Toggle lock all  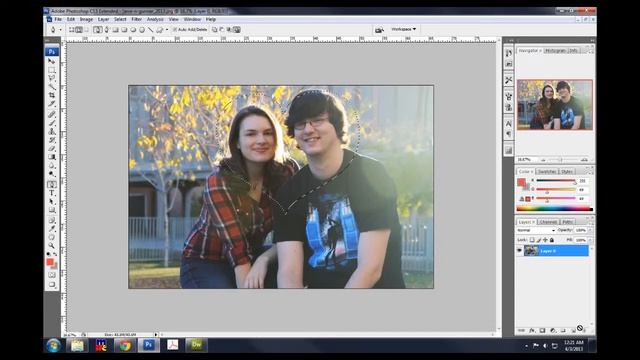coord(552,240)
